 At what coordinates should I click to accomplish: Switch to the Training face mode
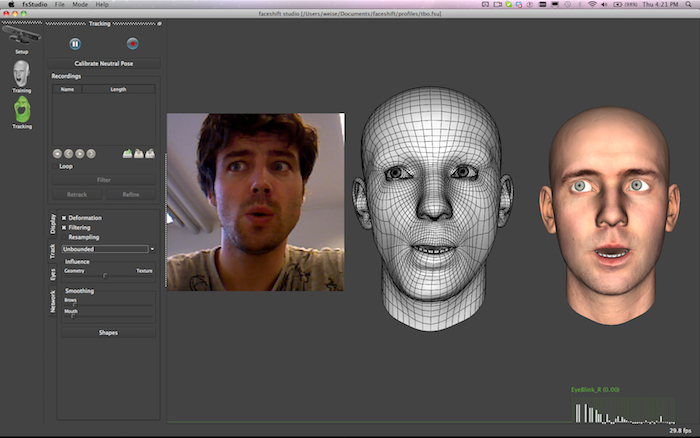point(21,75)
